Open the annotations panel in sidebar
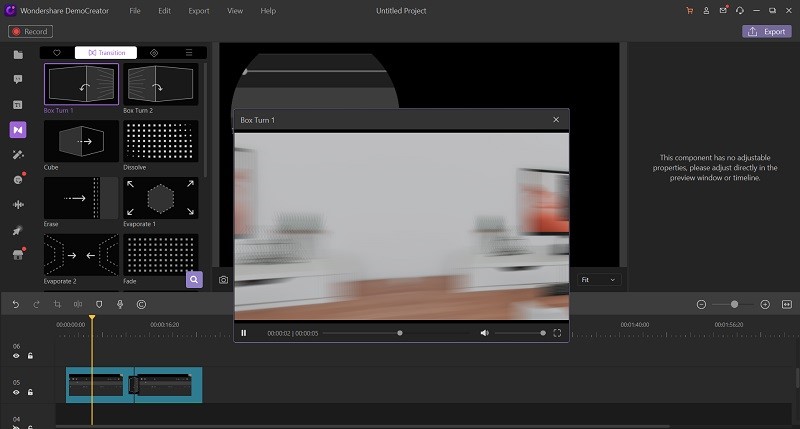Viewport: 800px width, 429px height. point(18,79)
